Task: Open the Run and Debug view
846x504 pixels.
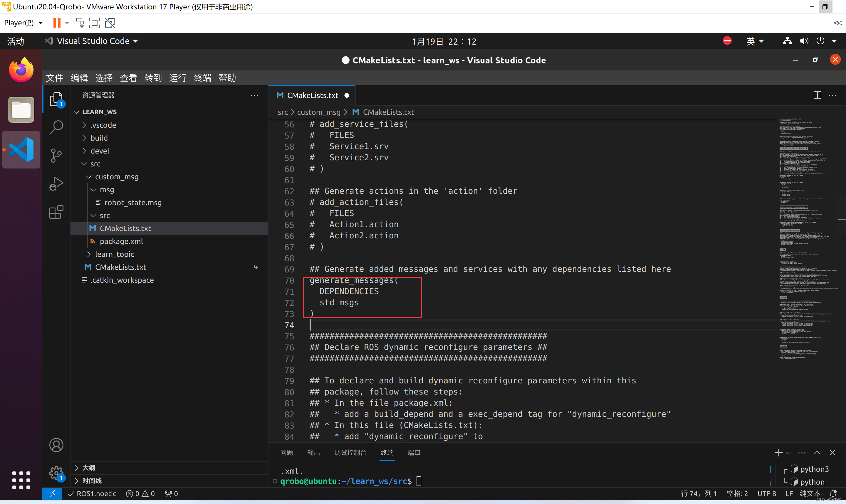Action: tap(56, 184)
